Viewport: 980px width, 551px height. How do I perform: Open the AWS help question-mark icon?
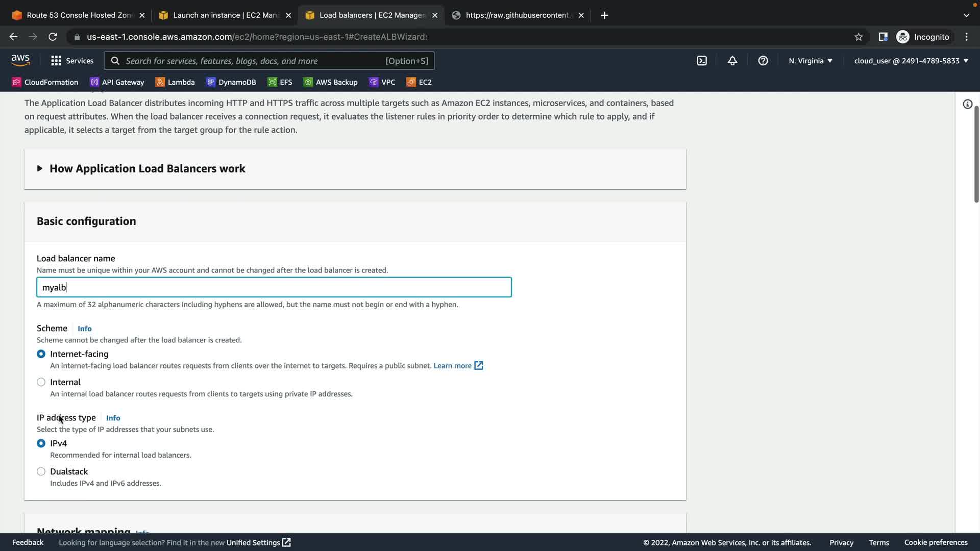(763, 61)
